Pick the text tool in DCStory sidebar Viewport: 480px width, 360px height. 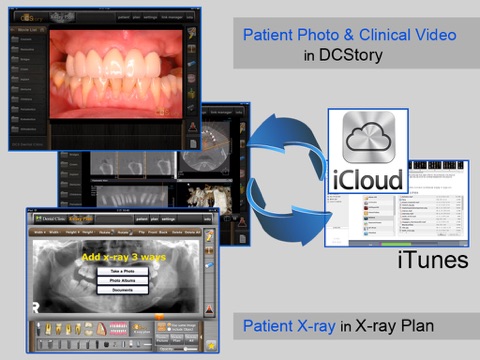pos(192,49)
